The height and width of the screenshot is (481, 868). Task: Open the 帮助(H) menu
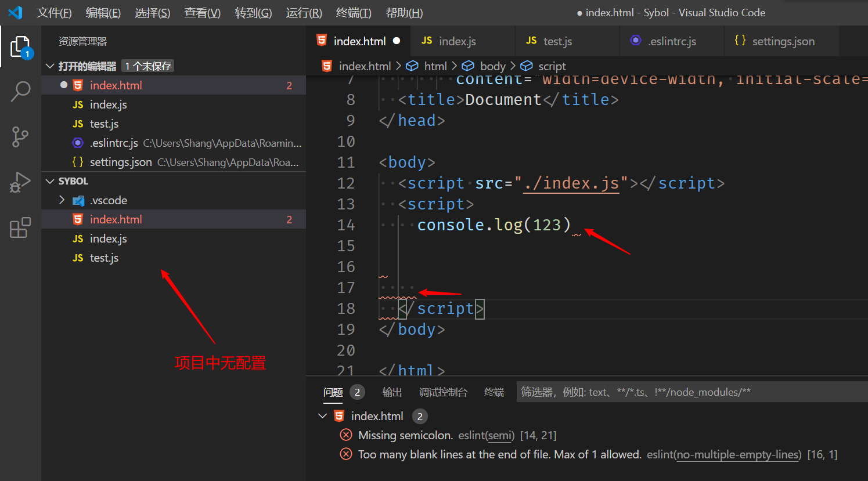[x=404, y=13]
